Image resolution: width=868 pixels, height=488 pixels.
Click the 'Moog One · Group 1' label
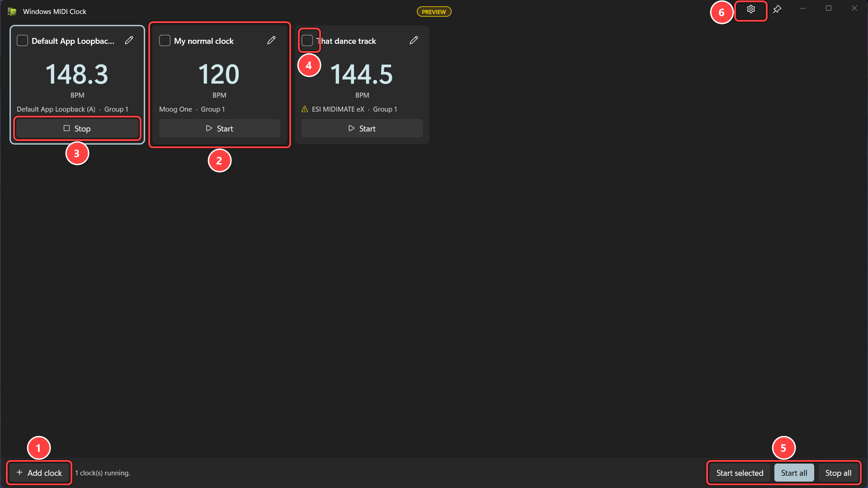(192, 109)
